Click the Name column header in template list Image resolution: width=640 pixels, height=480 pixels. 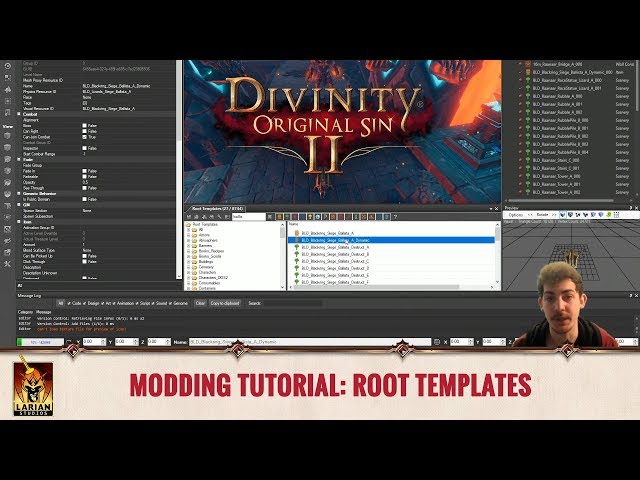(293, 224)
